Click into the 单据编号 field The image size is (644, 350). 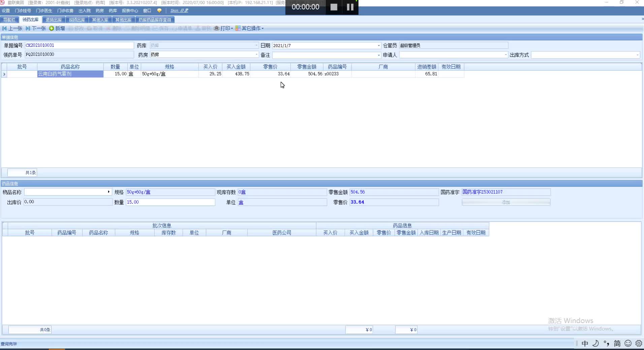(79, 45)
